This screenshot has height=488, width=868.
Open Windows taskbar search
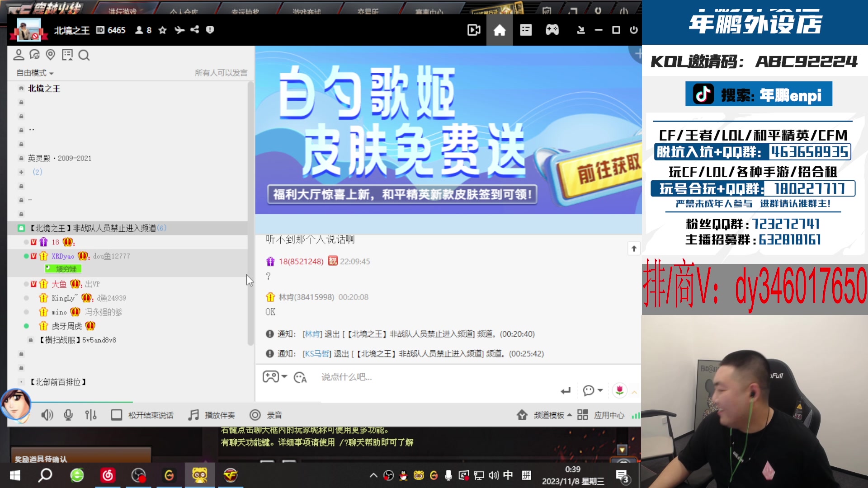45,475
